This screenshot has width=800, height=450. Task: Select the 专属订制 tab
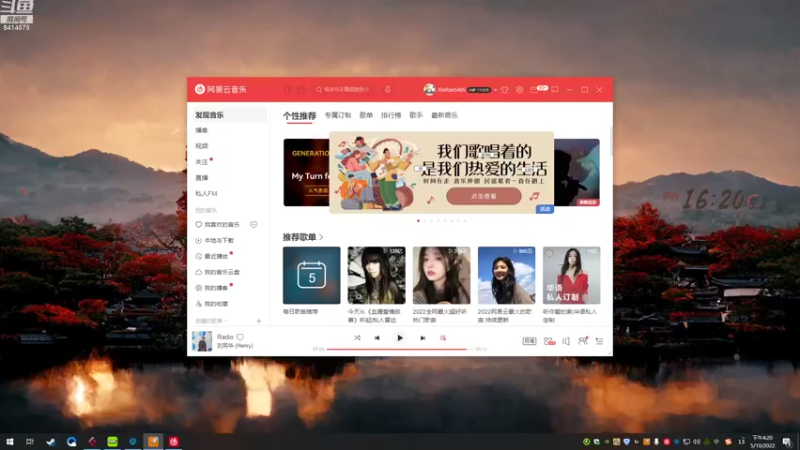pyautogui.click(x=338, y=115)
